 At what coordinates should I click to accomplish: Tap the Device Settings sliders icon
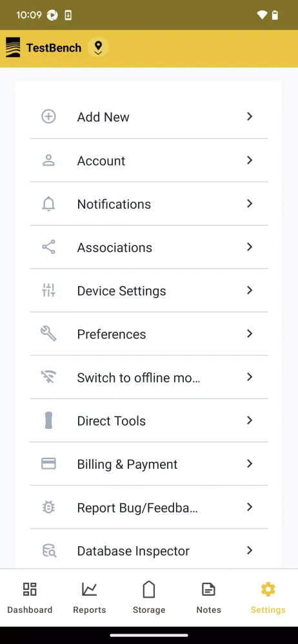(48, 290)
